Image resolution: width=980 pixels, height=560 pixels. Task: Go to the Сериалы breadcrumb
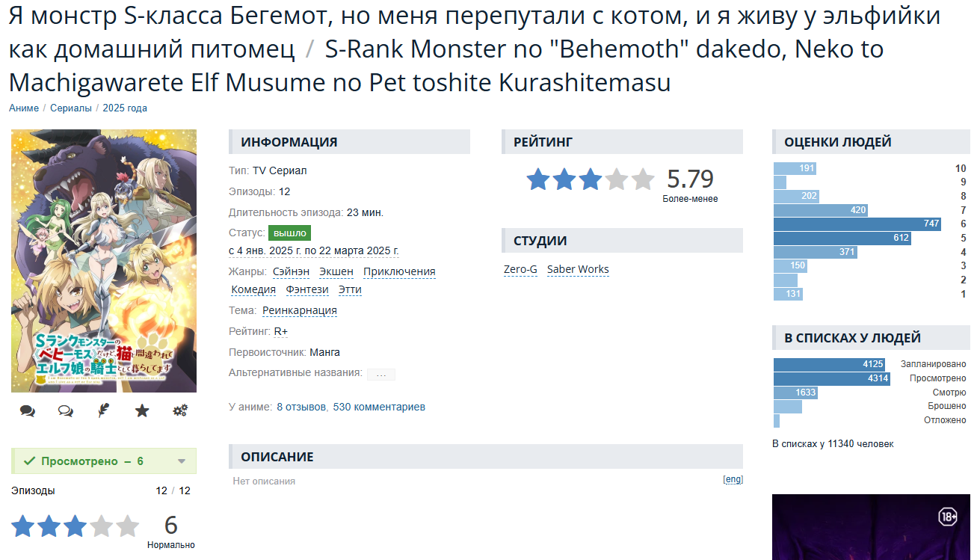pos(71,108)
